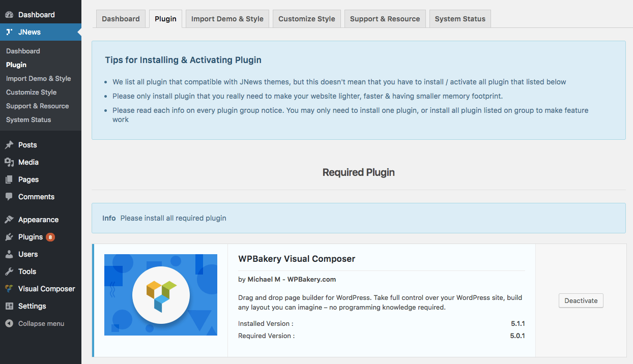633x364 pixels.
Task: Click the Media library icon
Action: pos(9,162)
